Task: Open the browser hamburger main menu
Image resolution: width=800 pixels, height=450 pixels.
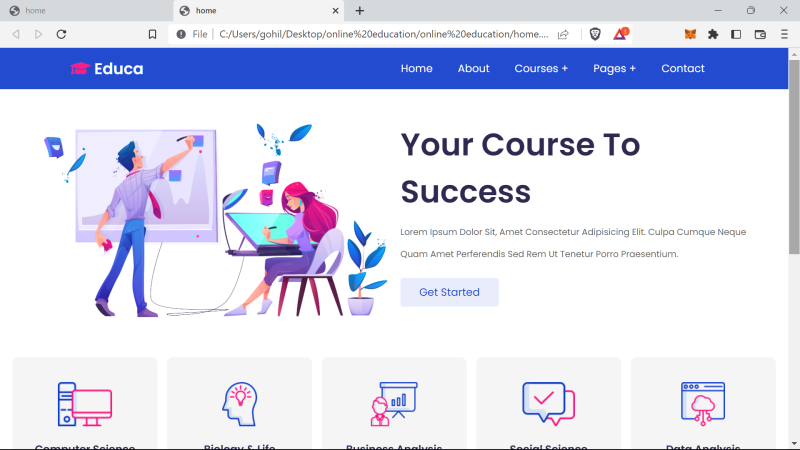Action: click(784, 34)
